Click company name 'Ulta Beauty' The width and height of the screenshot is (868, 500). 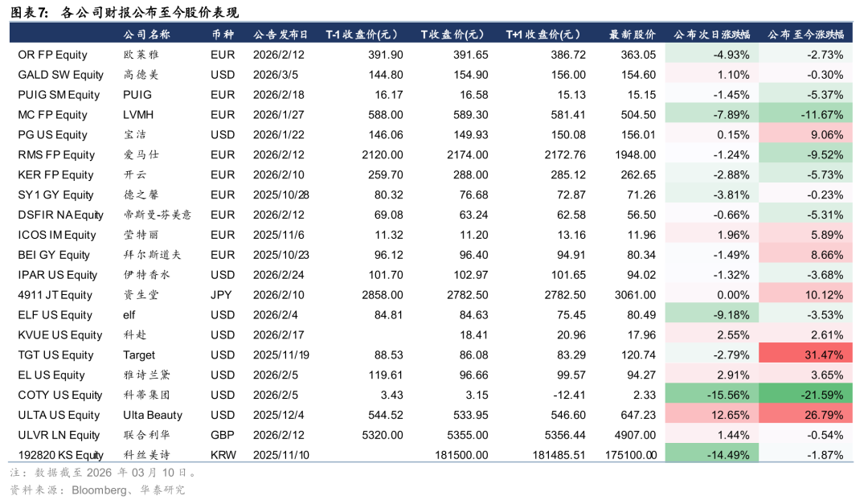pyautogui.click(x=153, y=415)
